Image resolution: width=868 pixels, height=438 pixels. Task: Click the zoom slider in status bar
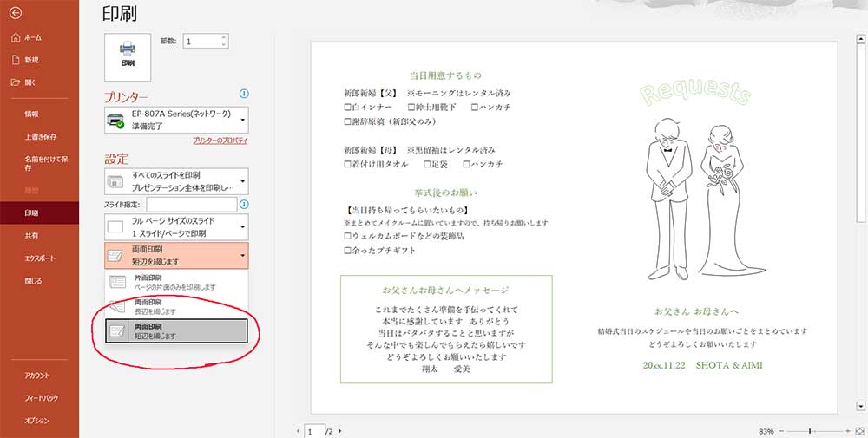pyautogui.click(x=809, y=430)
